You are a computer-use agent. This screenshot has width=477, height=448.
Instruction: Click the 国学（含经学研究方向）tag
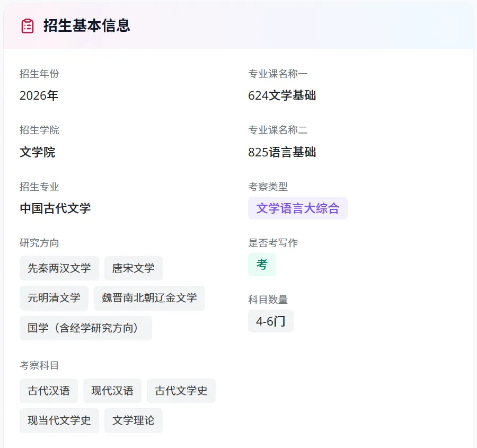[x=86, y=328]
